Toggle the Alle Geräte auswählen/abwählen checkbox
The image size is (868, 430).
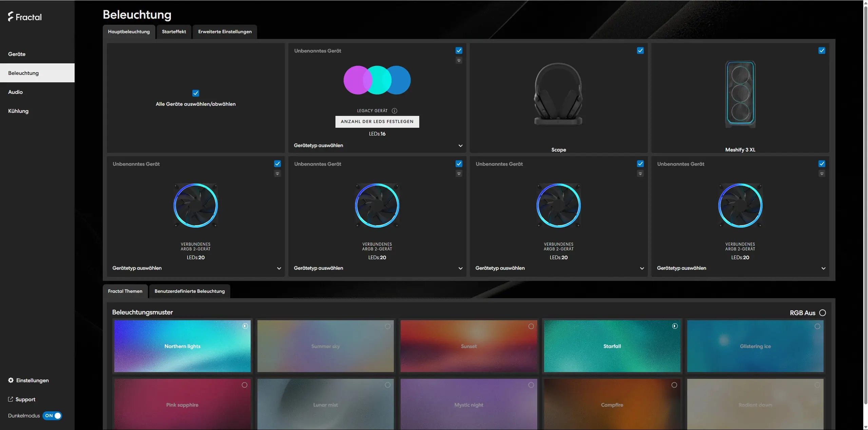pos(196,93)
